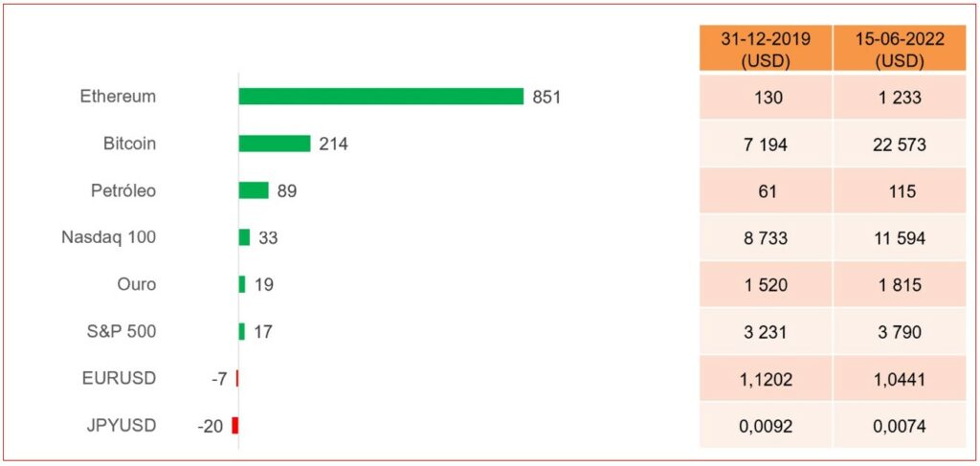The image size is (980, 466).
Task: Select the Petróleo bar in chart
Action: tap(254, 190)
